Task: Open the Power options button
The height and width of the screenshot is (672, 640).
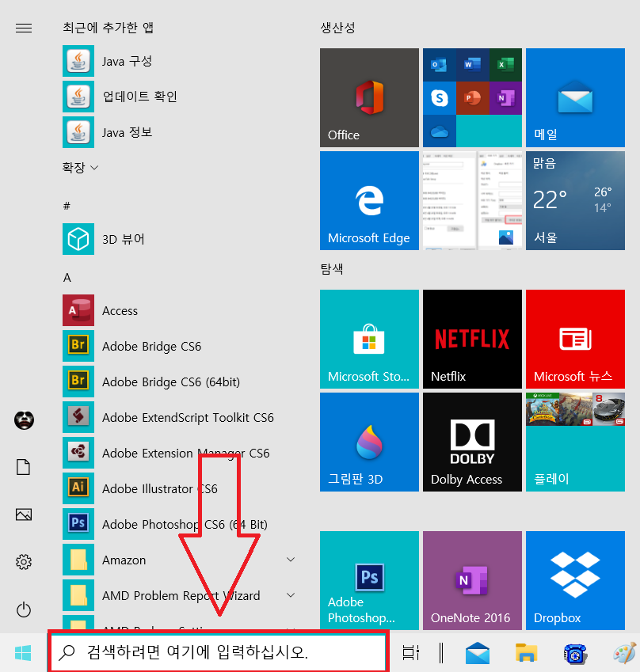Action: pos(24,609)
